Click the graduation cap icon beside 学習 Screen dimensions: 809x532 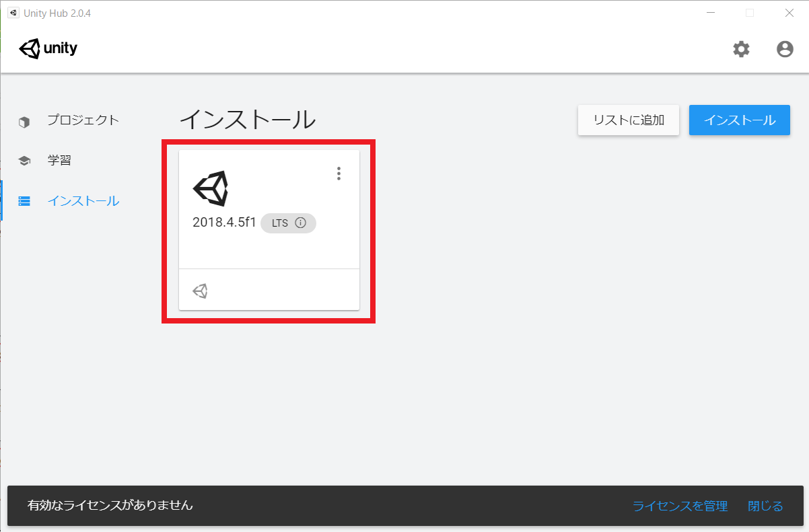pyautogui.click(x=24, y=161)
